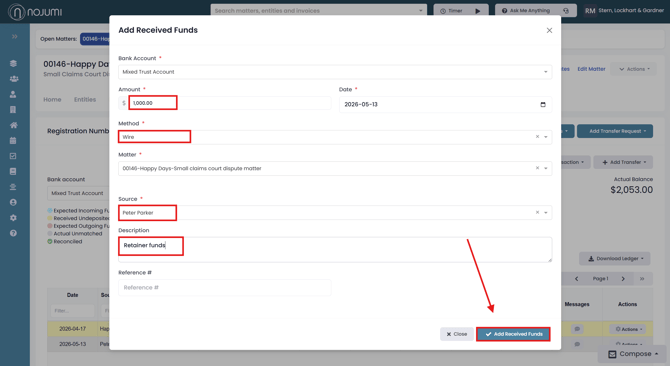Open Add Transfer Request dropdown

(615, 131)
